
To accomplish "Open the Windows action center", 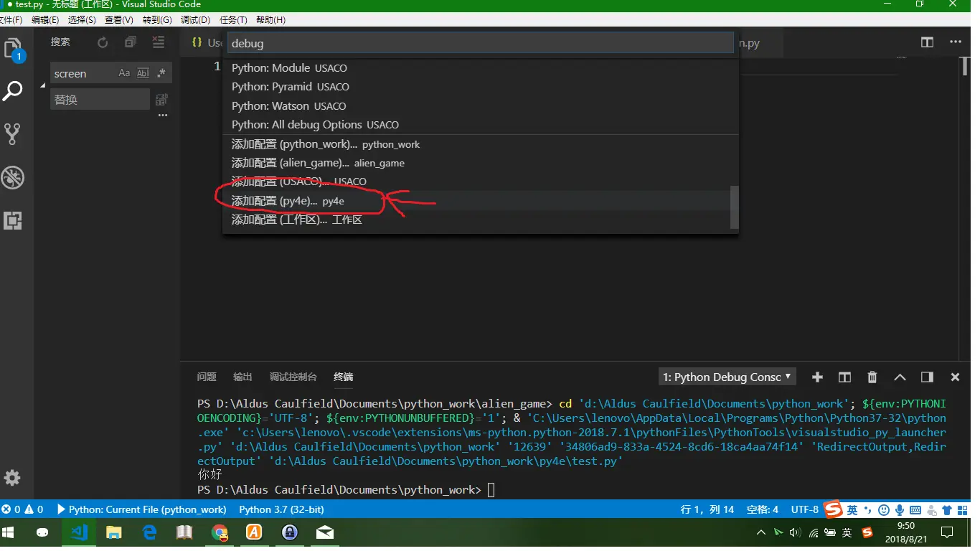I will [947, 532].
